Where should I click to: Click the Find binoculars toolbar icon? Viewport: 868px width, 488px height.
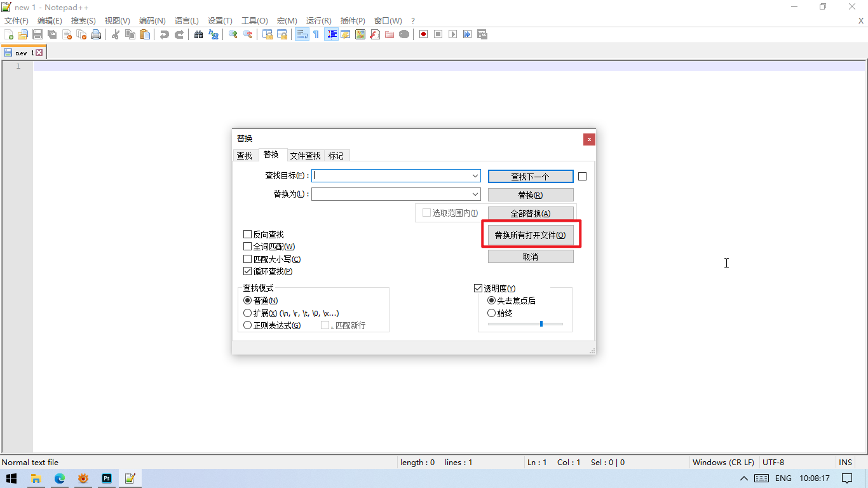coord(199,34)
